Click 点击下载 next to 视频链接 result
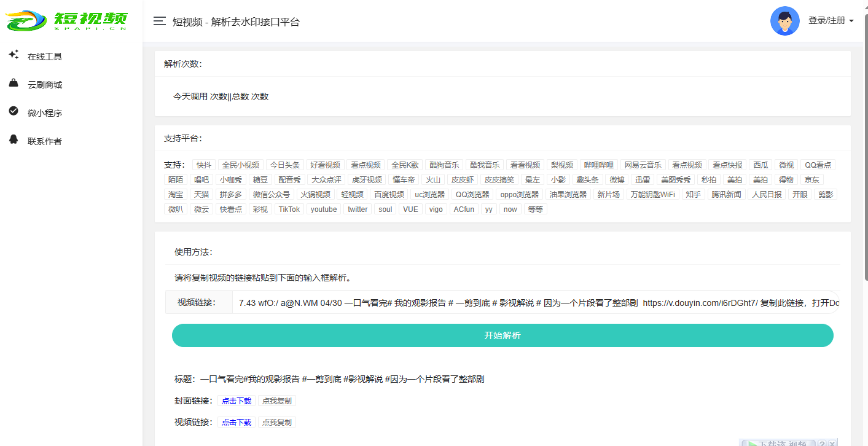 [x=237, y=423]
